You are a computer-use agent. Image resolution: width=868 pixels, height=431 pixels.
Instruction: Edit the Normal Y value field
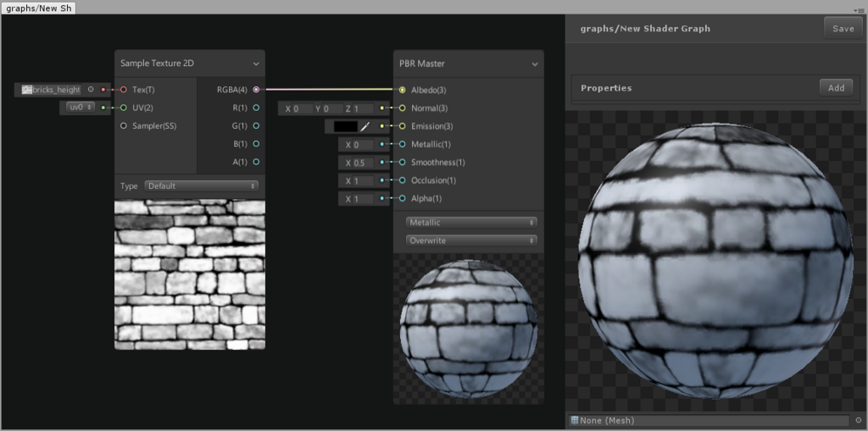[x=332, y=109]
